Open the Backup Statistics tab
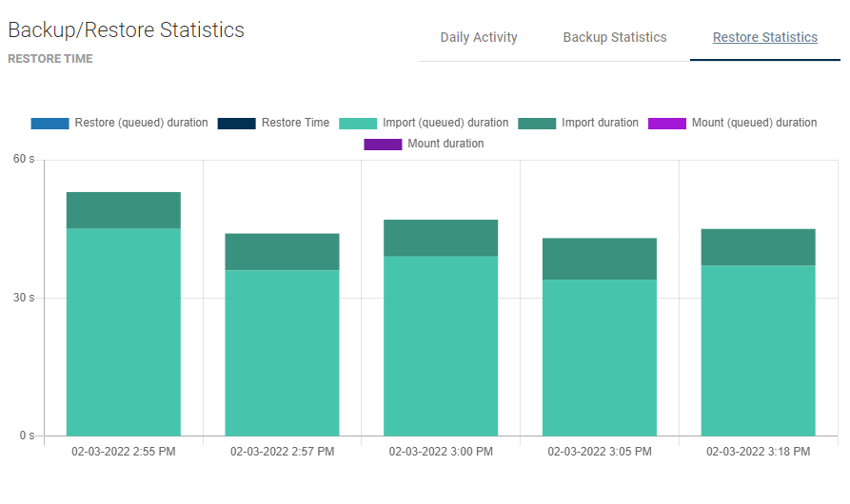 (615, 38)
